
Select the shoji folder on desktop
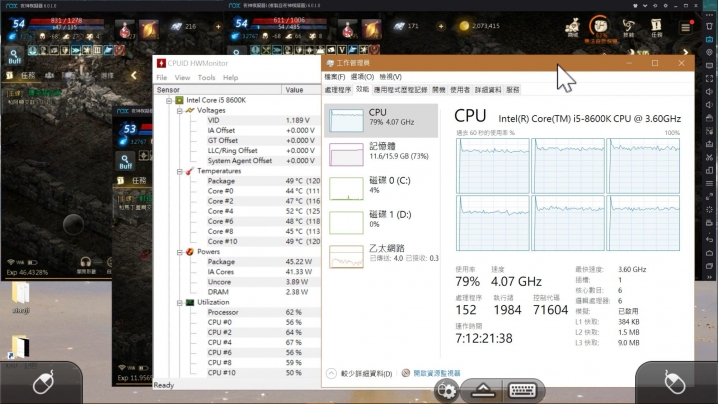[21, 297]
